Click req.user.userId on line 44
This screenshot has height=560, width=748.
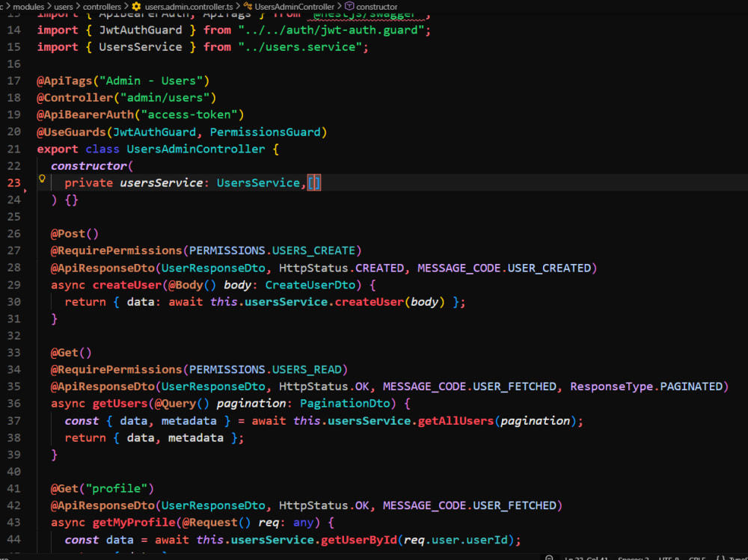coord(456,540)
